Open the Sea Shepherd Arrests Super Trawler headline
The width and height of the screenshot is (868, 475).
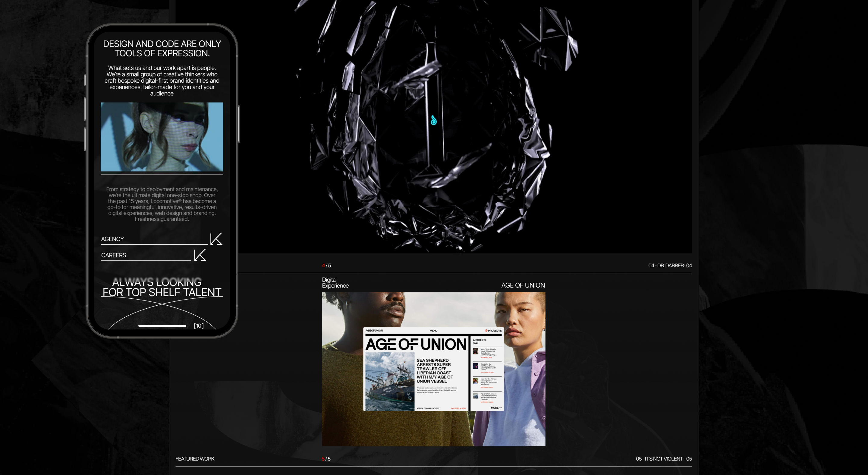pos(434,371)
